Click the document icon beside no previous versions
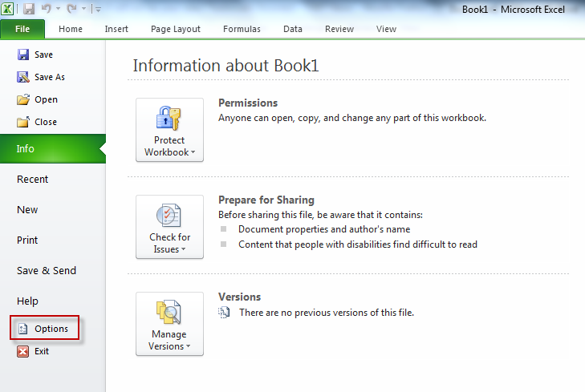This screenshot has height=392, width=585. pyautogui.click(x=224, y=313)
